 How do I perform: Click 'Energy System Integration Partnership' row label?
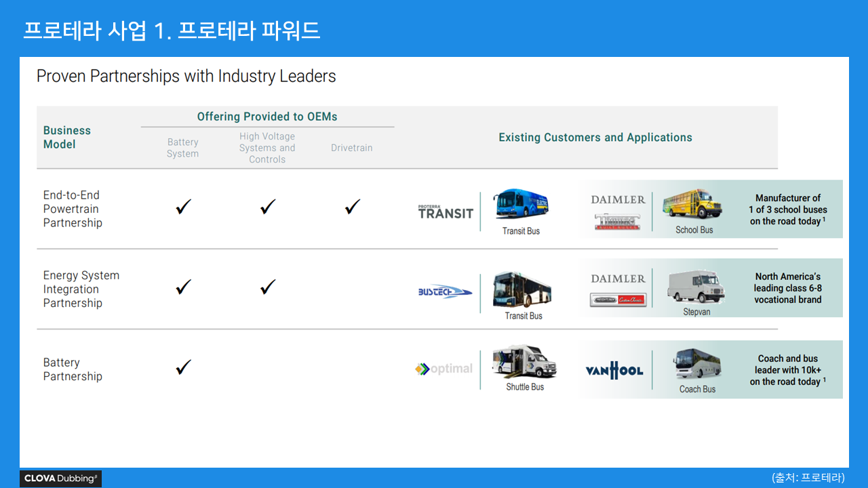pos(81,289)
